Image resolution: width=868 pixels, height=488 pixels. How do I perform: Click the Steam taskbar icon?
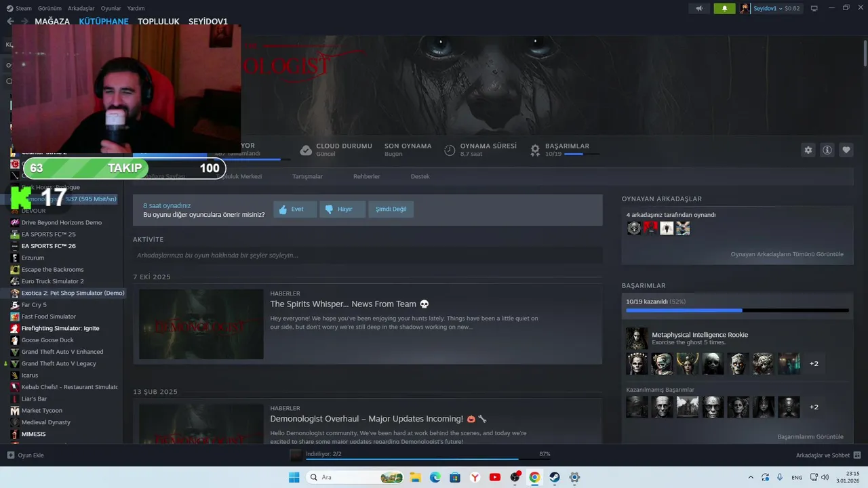pyautogui.click(x=555, y=477)
